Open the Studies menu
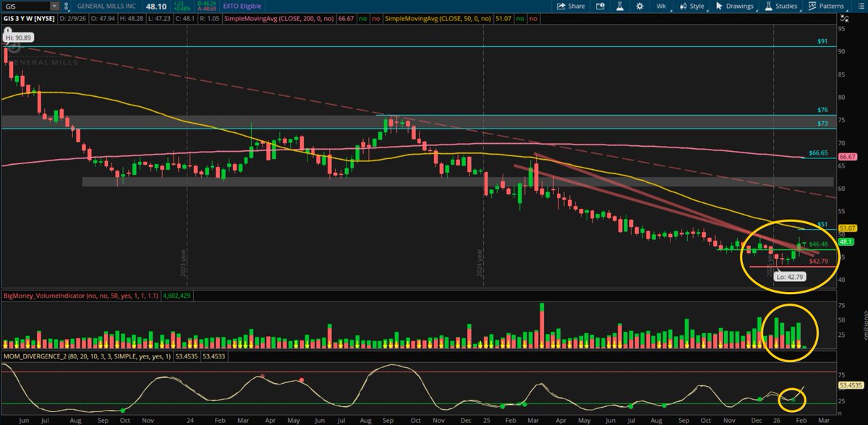This screenshot has width=868, height=425. pyautogui.click(x=780, y=7)
